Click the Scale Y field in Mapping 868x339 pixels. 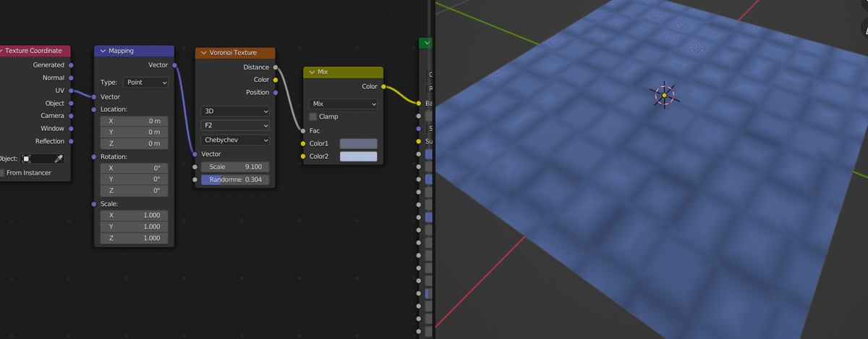coord(134,227)
